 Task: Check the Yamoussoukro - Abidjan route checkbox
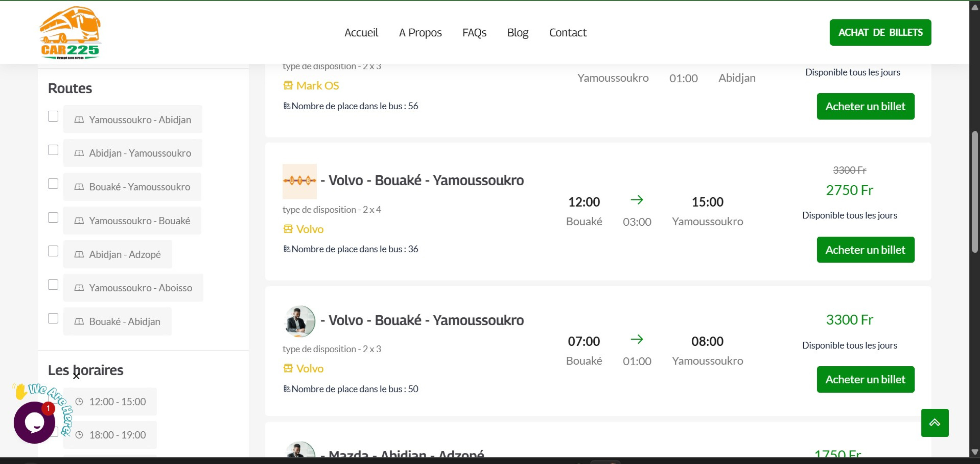(x=53, y=116)
